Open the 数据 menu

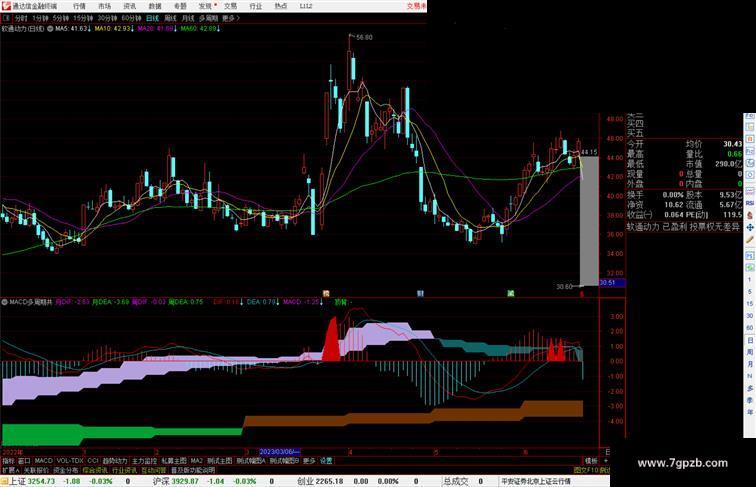[x=155, y=6]
